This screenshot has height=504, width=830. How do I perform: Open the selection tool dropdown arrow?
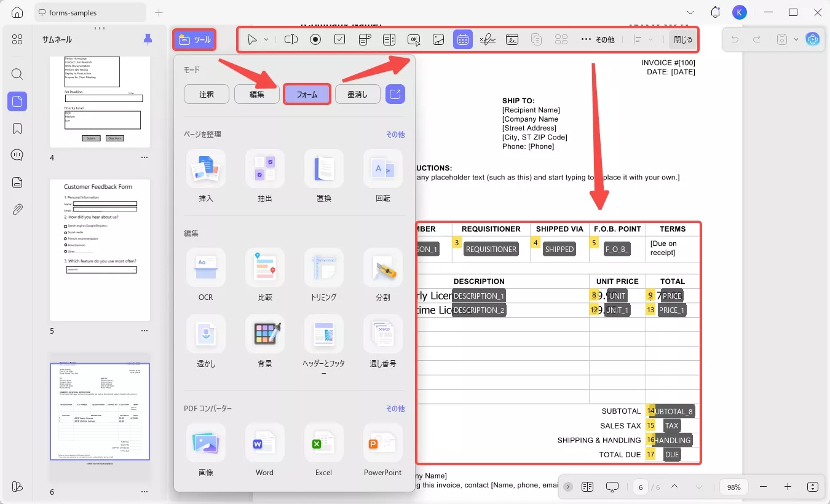265,39
